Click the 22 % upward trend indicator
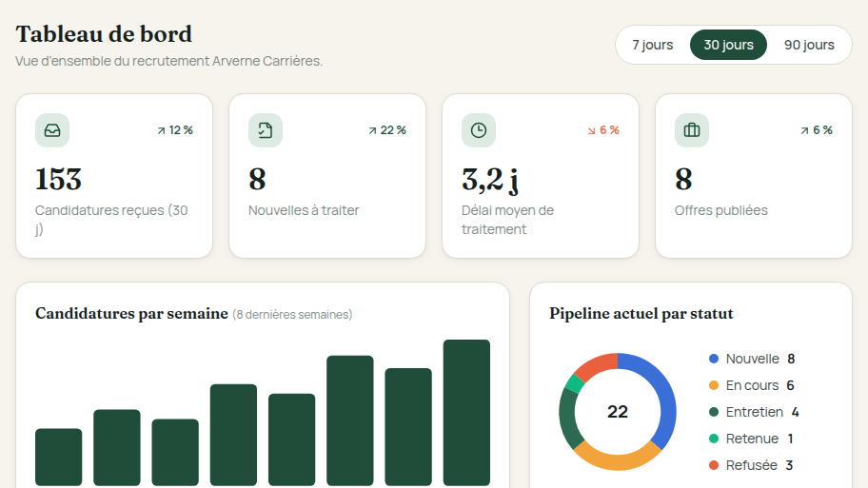868x488 pixels. [387, 130]
